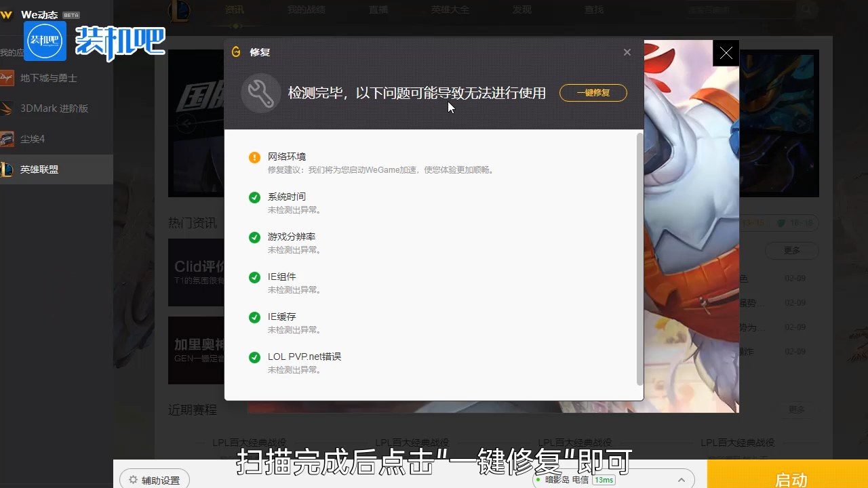Click the green check icon beside 系统时间

(254, 197)
